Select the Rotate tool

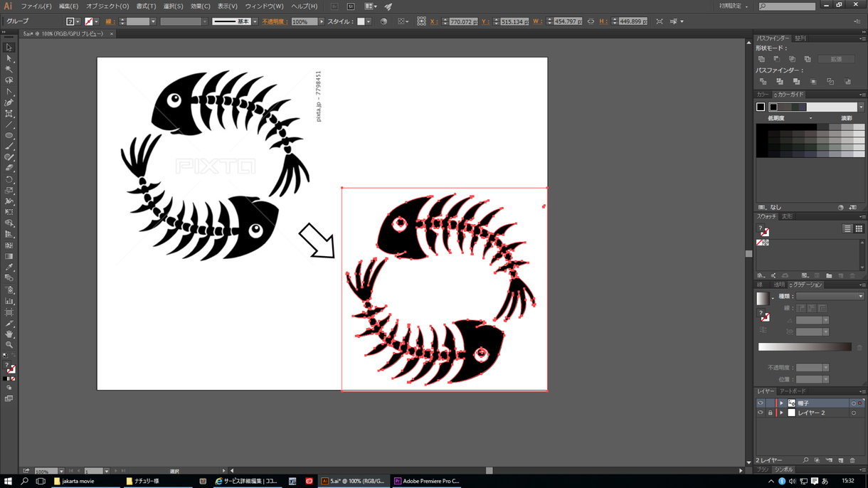pyautogui.click(x=9, y=179)
